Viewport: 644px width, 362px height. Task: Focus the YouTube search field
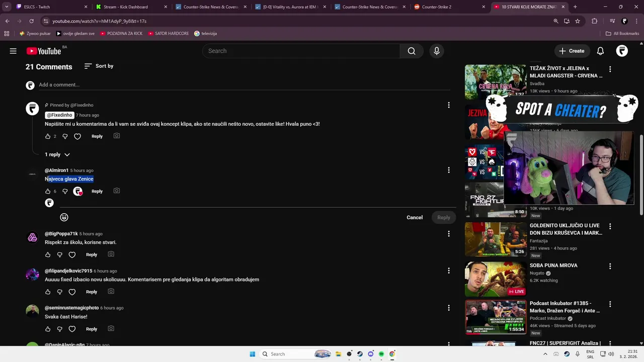point(301,51)
